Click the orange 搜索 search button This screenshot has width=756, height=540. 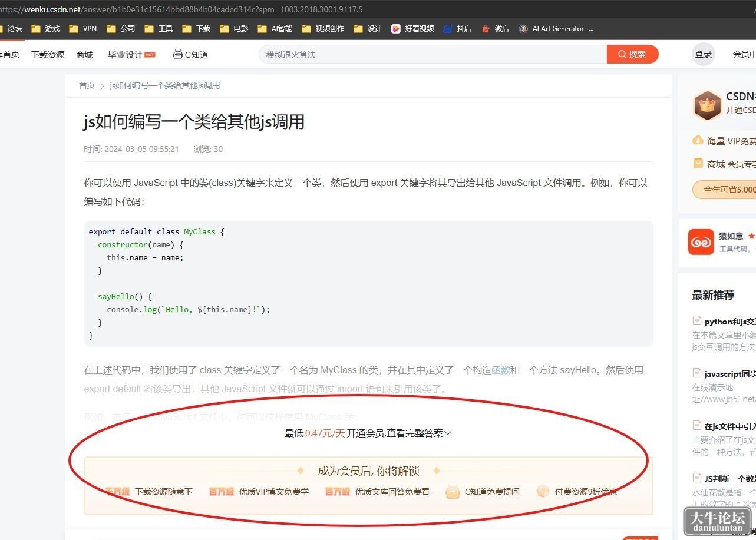pyautogui.click(x=632, y=54)
